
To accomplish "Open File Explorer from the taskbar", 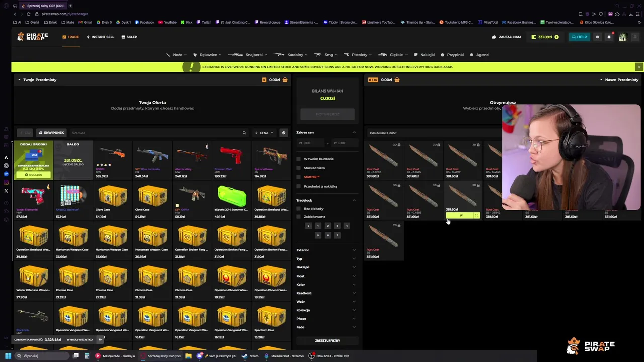I will click(x=188, y=356).
